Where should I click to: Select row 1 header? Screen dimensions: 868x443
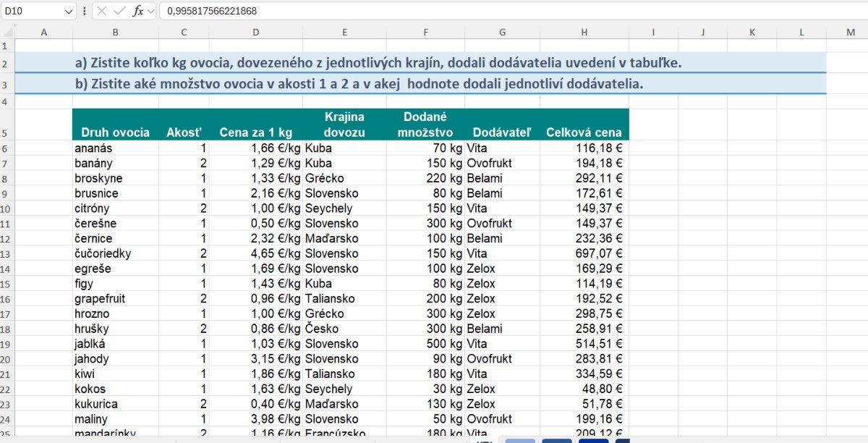coord(7,45)
